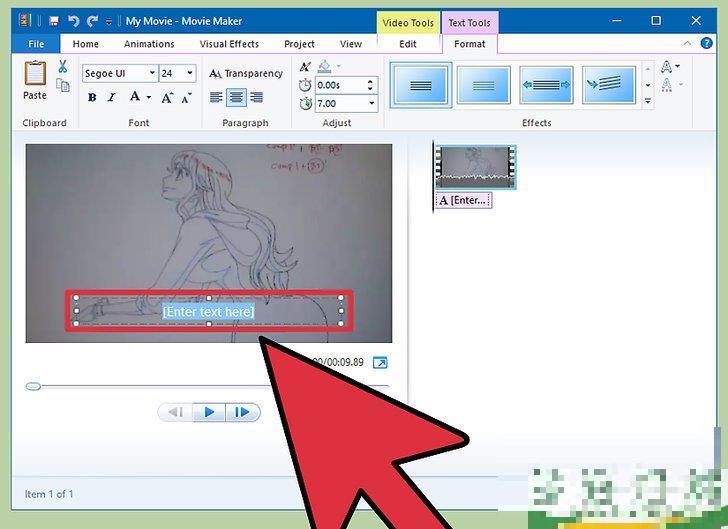The image size is (728, 529).
Task: Expand the text duration 7.00 dropdown
Action: coord(371,104)
